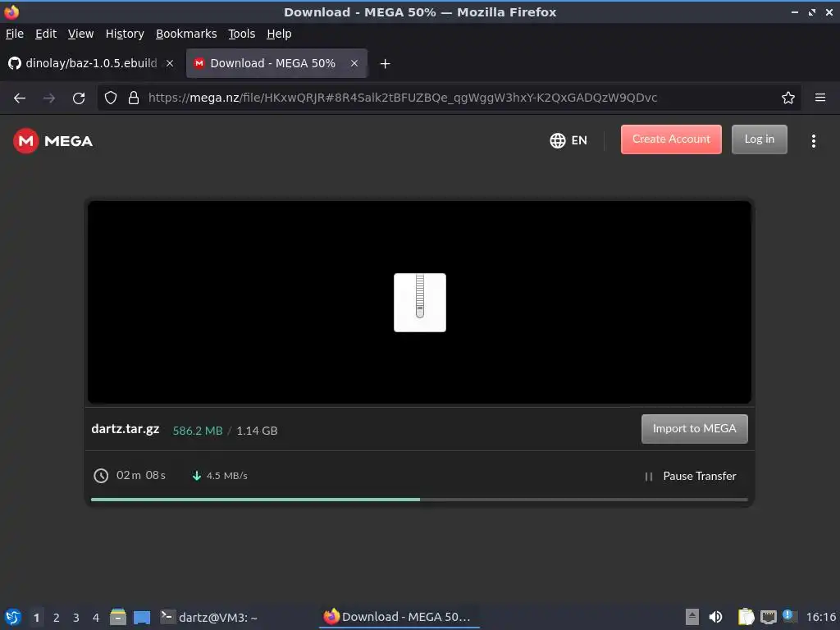Click the 586.2 MB downloaded amount
The image size is (840, 630).
tap(198, 431)
